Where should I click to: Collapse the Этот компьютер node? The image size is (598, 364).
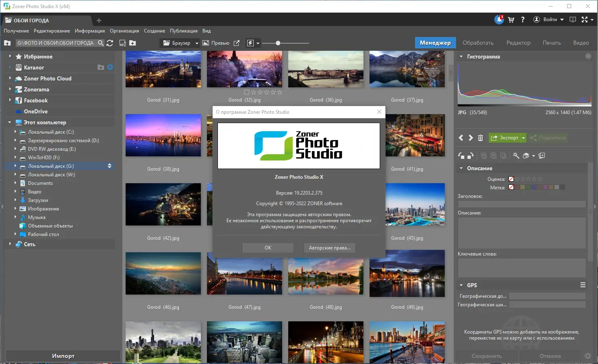[10, 122]
